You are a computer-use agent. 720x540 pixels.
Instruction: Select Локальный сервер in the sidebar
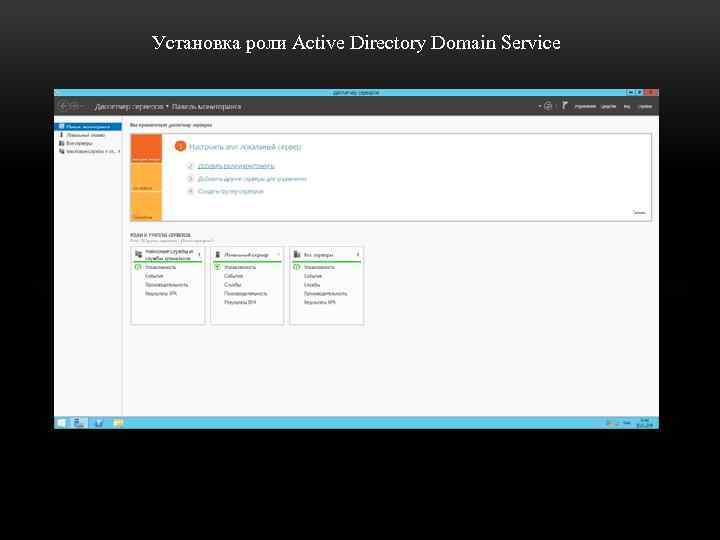tap(86, 135)
